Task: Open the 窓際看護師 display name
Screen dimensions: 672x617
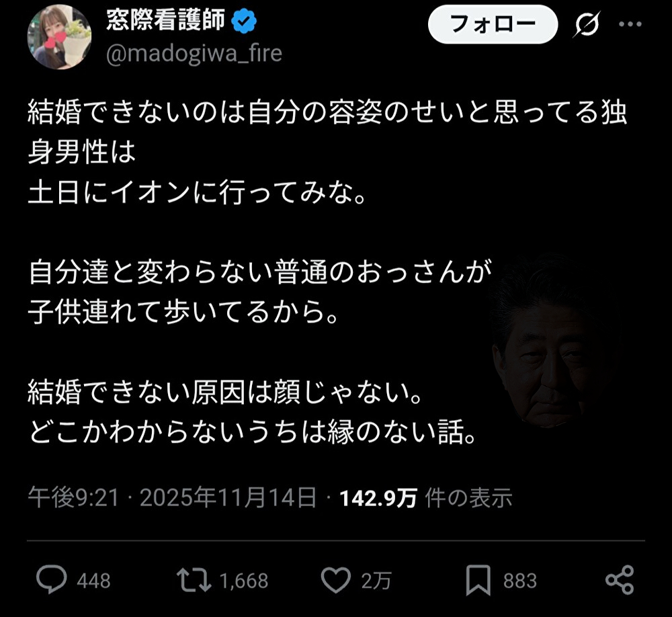Action: (x=165, y=21)
